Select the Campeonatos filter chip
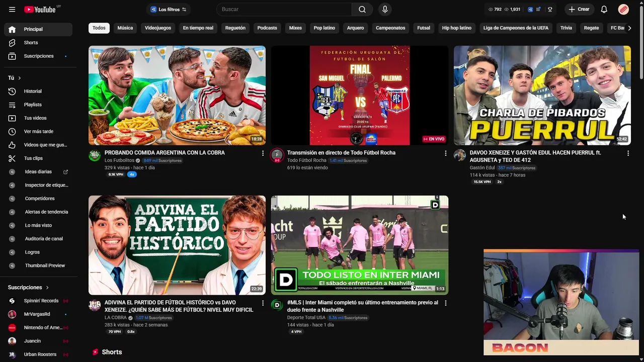 pos(390,28)
